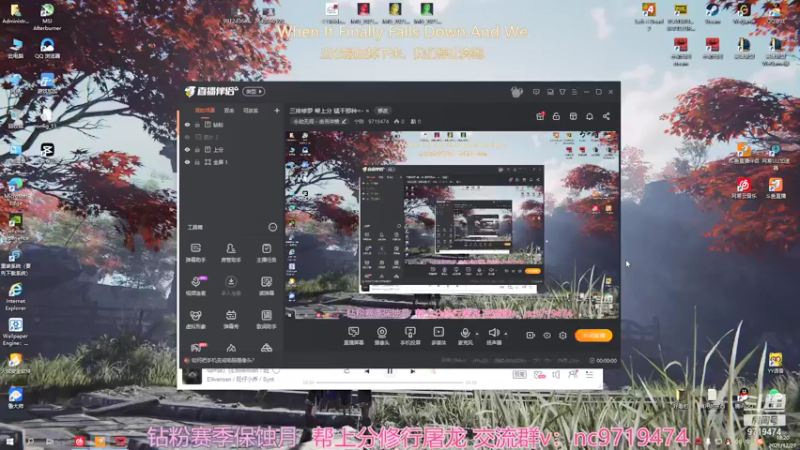Viewport: 800px width, 450px height.
Task: Add a 摄像头 camera source
Action: 382,336
